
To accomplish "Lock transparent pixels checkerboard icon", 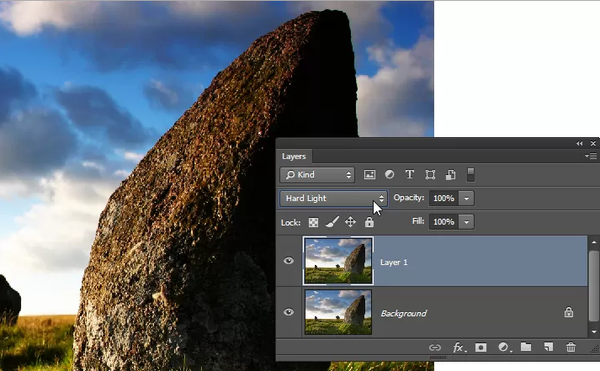I will 313,222.
